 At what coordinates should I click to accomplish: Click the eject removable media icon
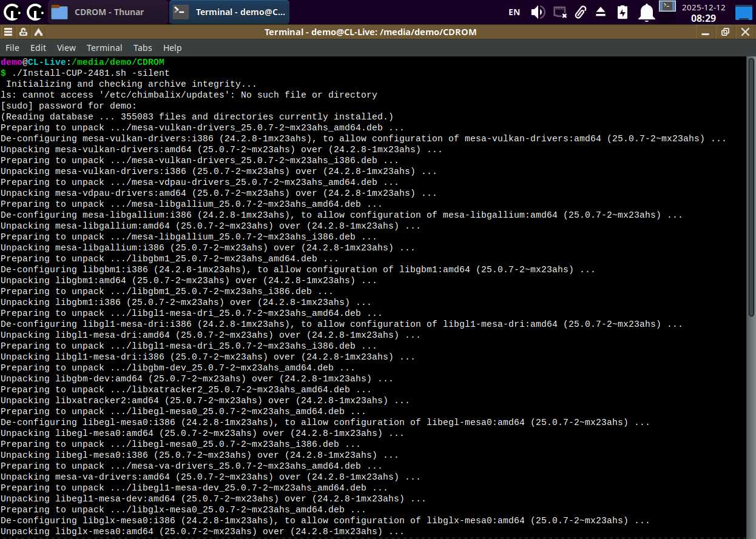pos(601,12)
